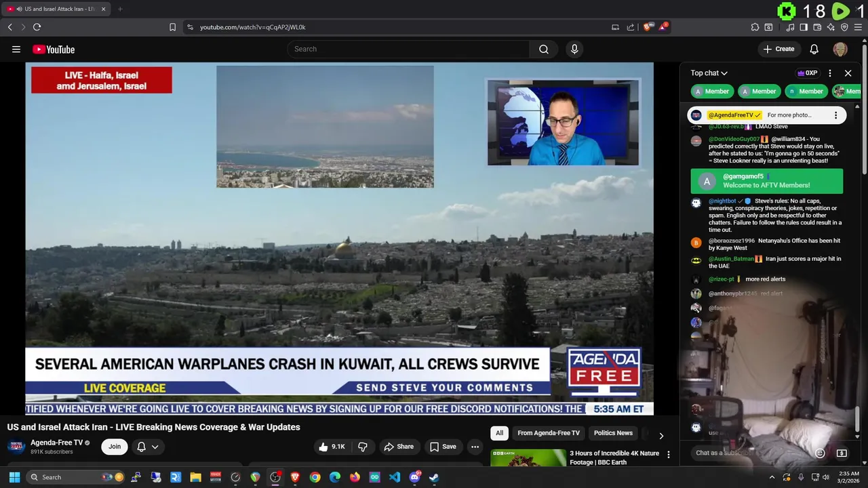The image size is (868, 488).
Task: Select the Politics News chip
Action: (x=613, y=433)
